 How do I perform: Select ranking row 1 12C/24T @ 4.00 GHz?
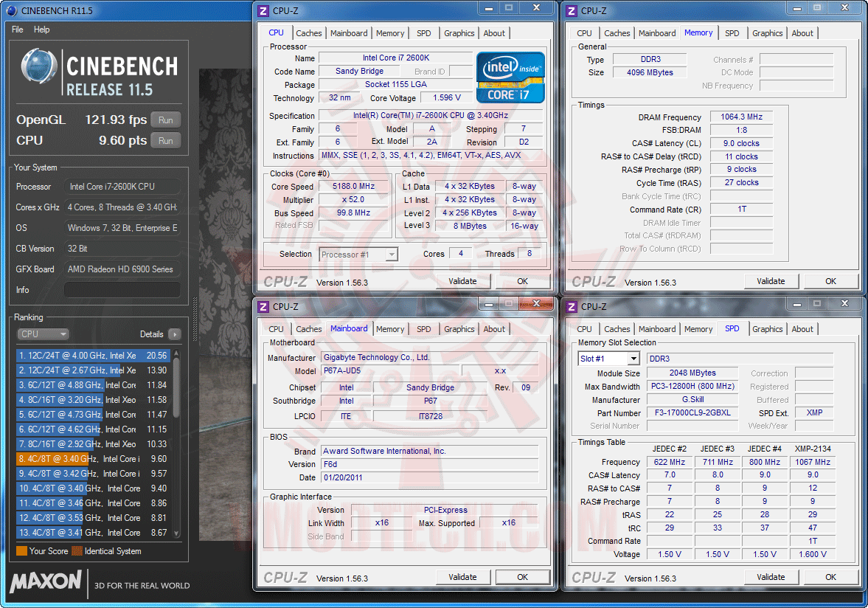point(94,355)
